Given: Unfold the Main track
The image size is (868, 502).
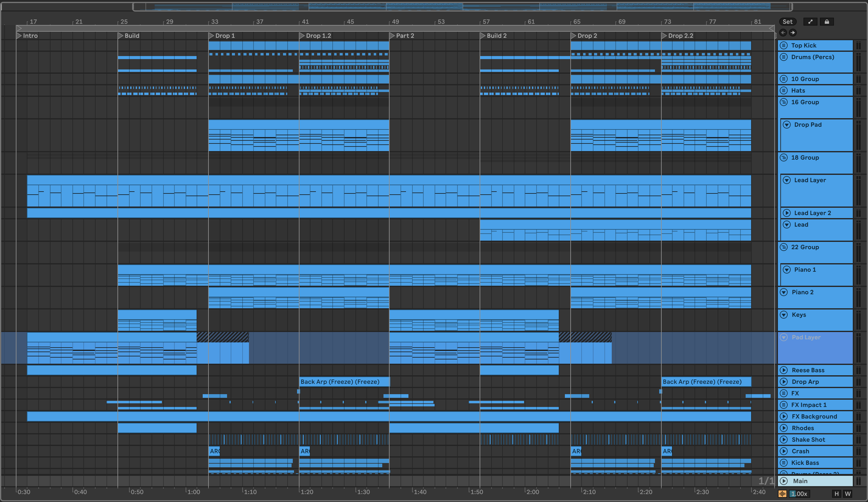Looking at the screenshot, I should [x=784, y=481].
